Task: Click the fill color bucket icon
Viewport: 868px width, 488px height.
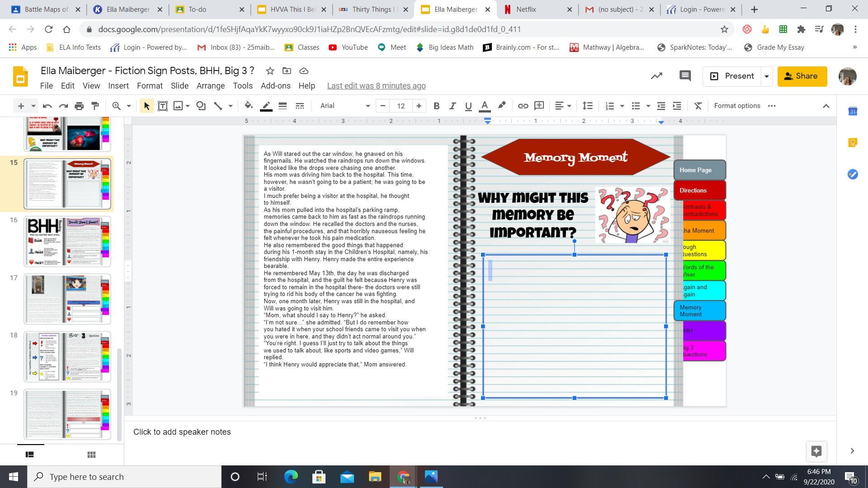Action: point(248,106)
